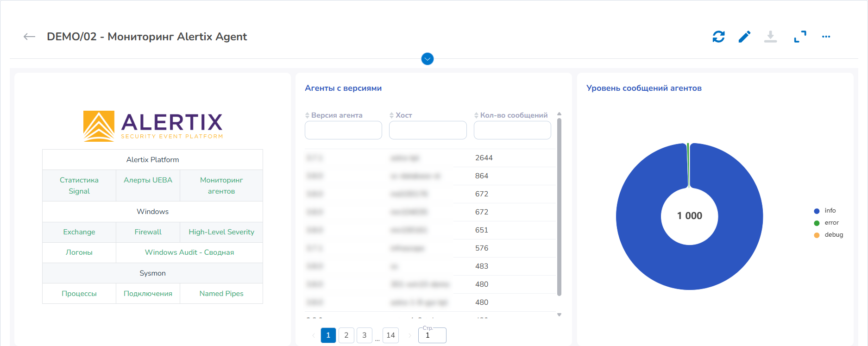Click the blue info donut segment
Viewport: 868px width, 346px height.
[x=690, y=269]
